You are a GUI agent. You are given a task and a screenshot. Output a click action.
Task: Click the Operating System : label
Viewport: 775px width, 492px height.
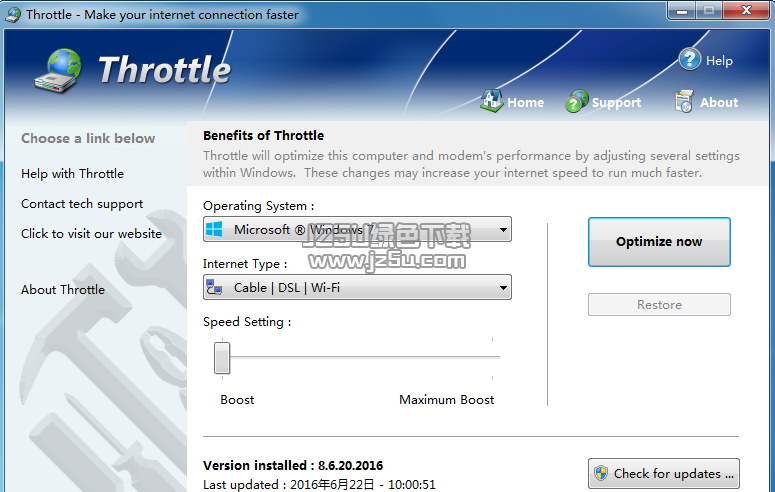[258, 206]
